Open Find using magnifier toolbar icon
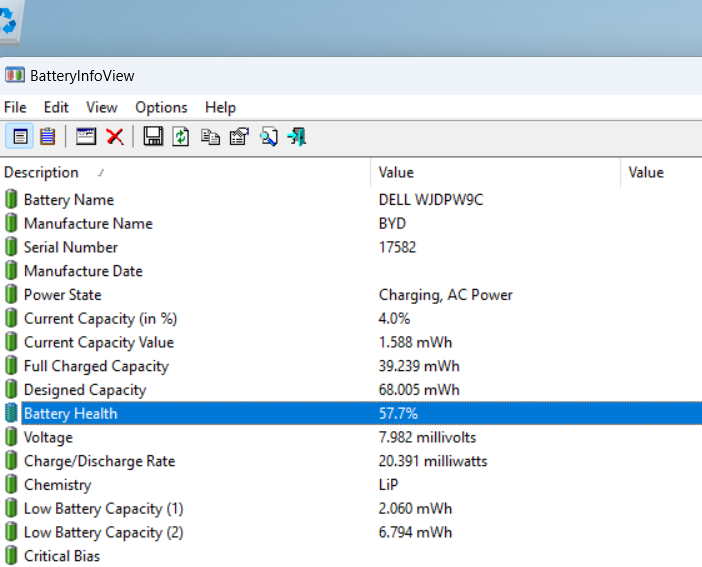This screenshot has height=567, width=702. (269, 137)
